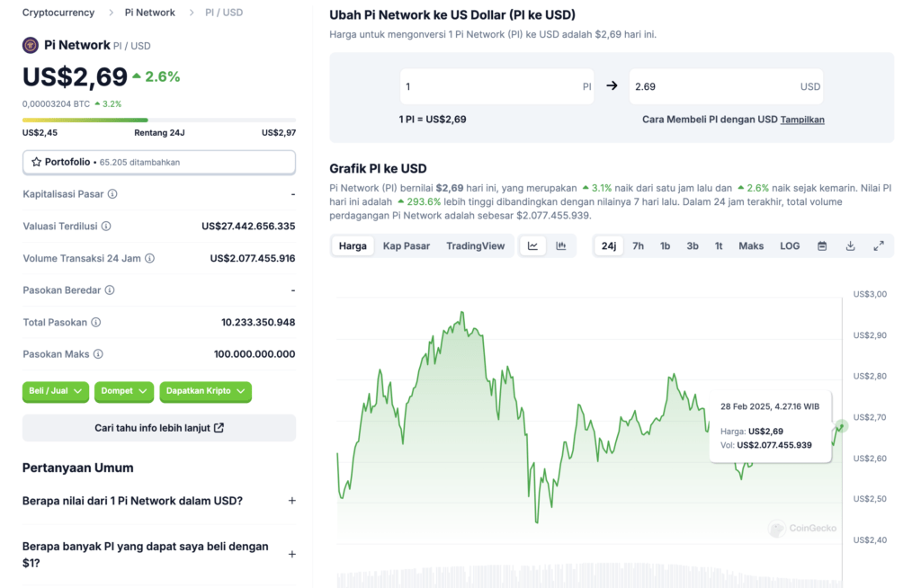The width and height of the screenshot is (921, 588).
Task: Click the PI amount input field
Action: (x=496, y=86)
